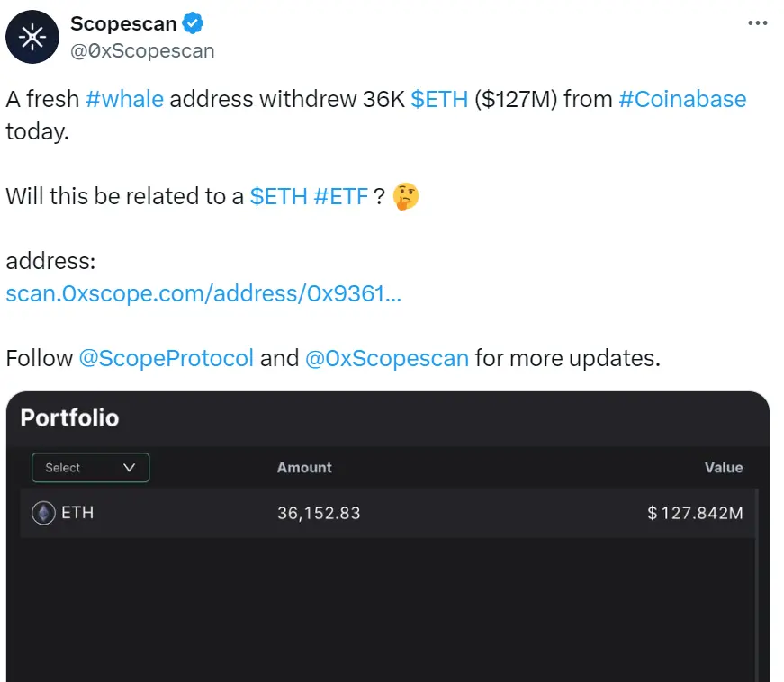Click the thinking face emoji

click(405, 195)
